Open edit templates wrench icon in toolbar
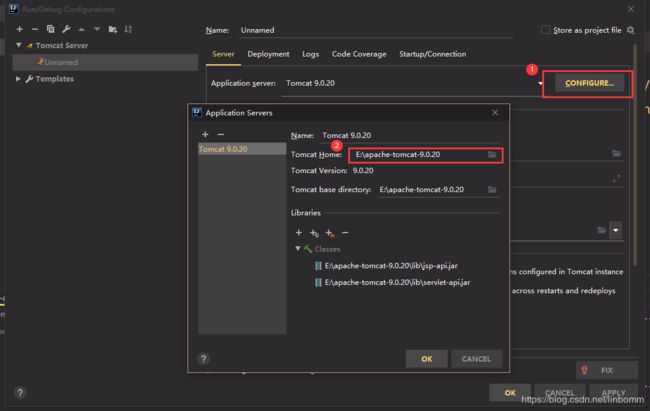The width and height of the screenshot is (650, 411). coord(66,29)
